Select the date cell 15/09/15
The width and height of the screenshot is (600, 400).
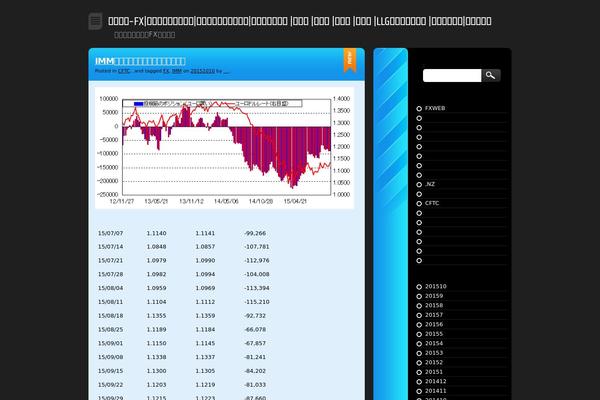point(110,371)
